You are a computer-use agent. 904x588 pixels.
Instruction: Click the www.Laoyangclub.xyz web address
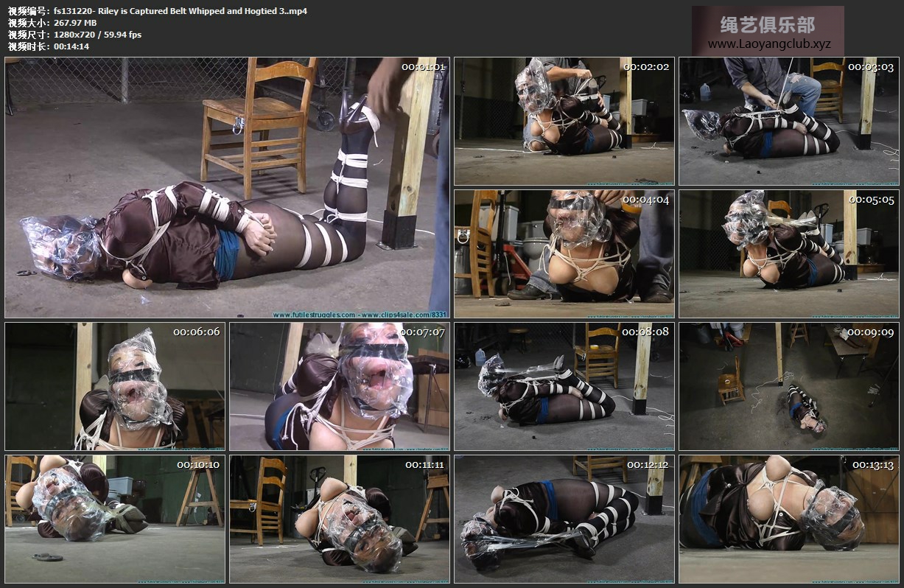click(x=768, y=44)
